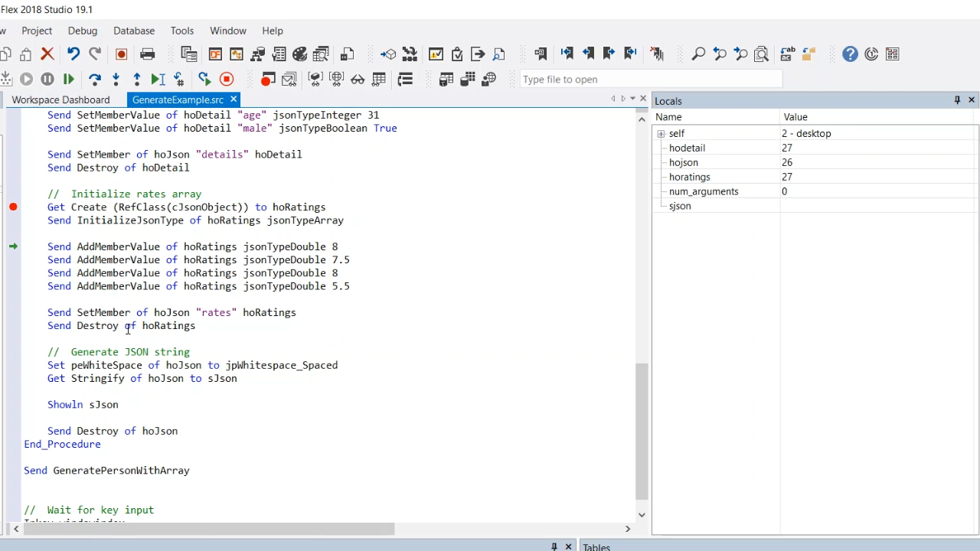
Task: Stop debugging with the red stop icon
Action: coord(227,79)
